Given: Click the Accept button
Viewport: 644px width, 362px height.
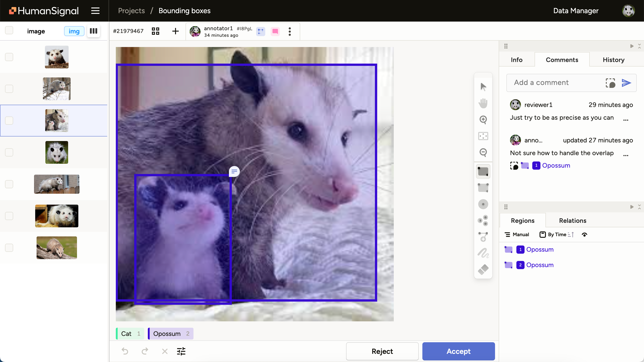Looking at the screenshot, I should 458,351.
